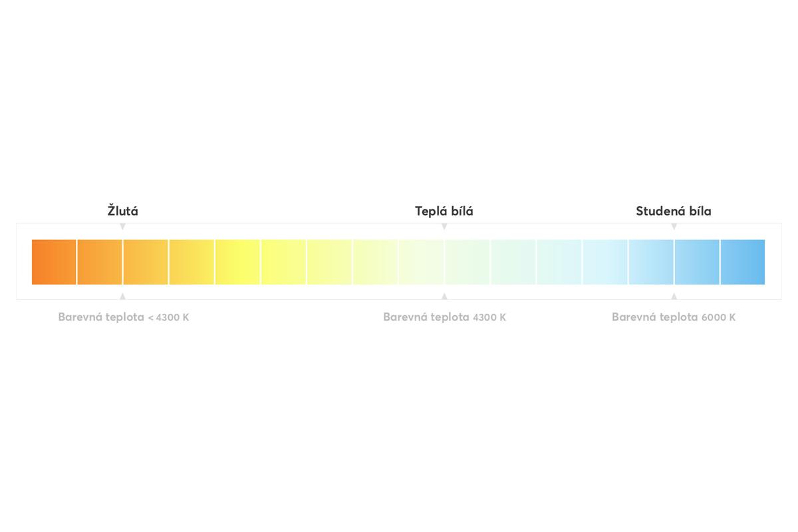Pick the rightmost blue swatch
Image resolution: width=798 pixels, height=532 pixels.
[x=743, y=262]
